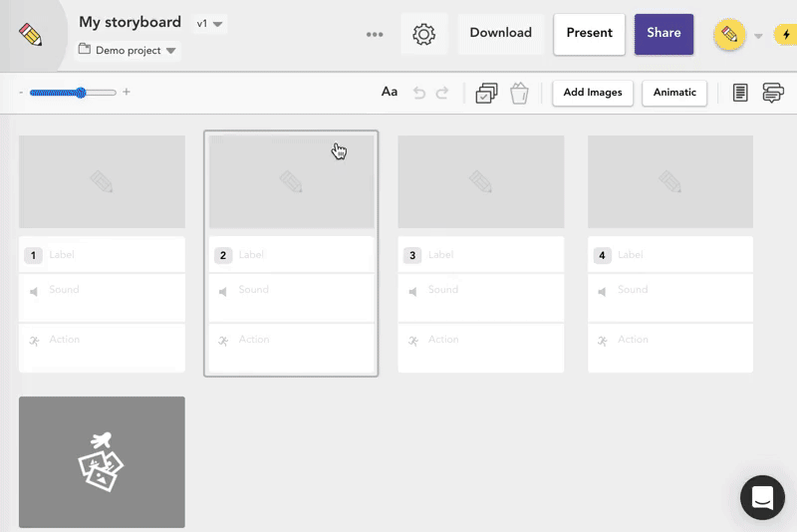Open the three-dots more options menu
Screen dimensions: 797x532
click(x=375, y=34)
